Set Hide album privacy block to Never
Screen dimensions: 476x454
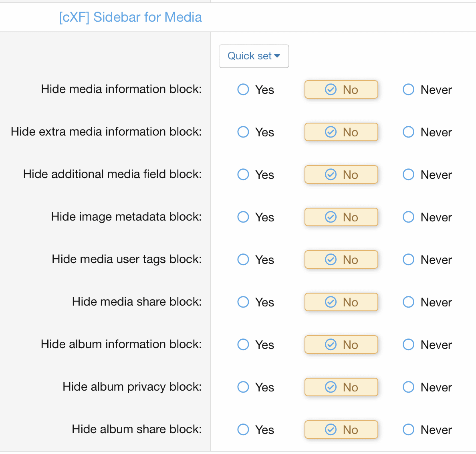[x=408, y=387]
